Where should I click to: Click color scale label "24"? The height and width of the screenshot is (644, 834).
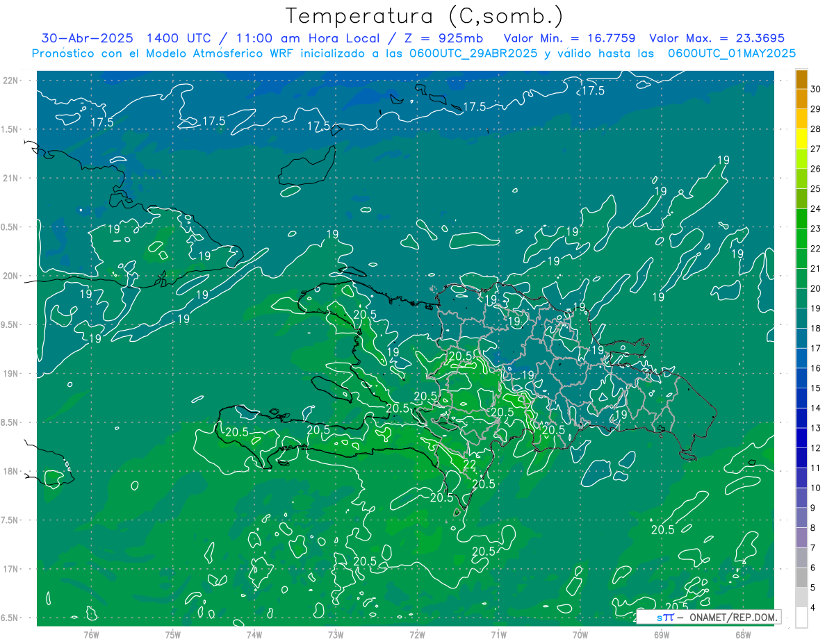point(816,208)
